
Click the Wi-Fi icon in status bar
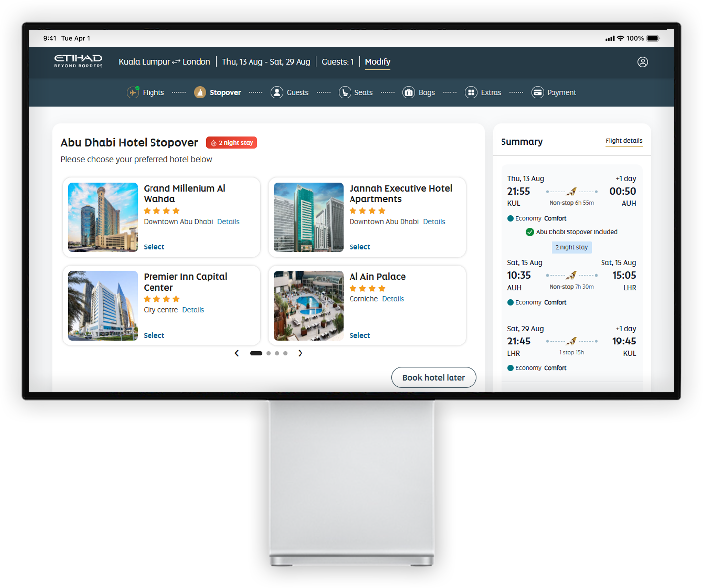pos(620,38)
